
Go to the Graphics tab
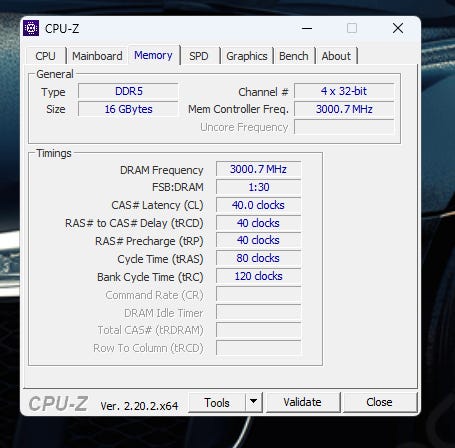247,56
